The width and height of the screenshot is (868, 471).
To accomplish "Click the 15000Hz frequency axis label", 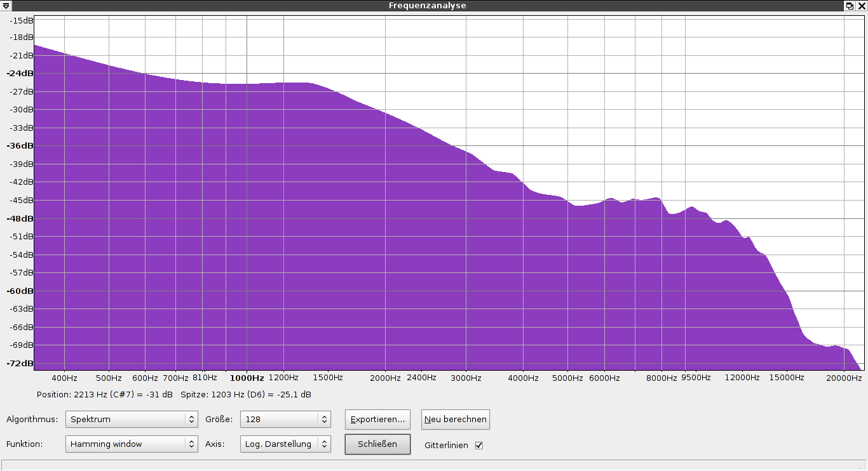I will coord(787,378).
